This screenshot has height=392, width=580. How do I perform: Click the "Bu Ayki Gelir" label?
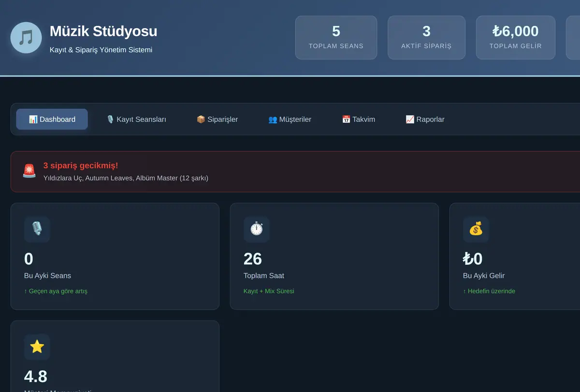[484, 276]
